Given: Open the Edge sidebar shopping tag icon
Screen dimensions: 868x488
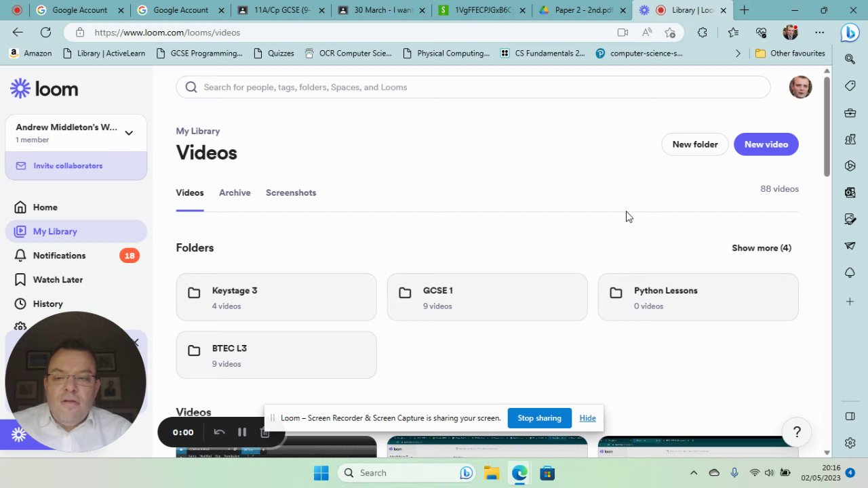Looking at the screenshot, I should tap(850, 85).
